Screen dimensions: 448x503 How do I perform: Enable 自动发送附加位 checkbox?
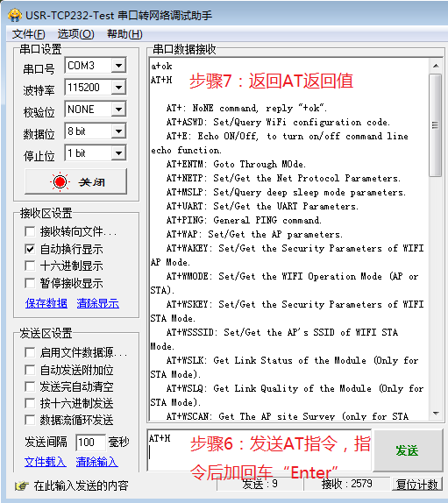30,370
